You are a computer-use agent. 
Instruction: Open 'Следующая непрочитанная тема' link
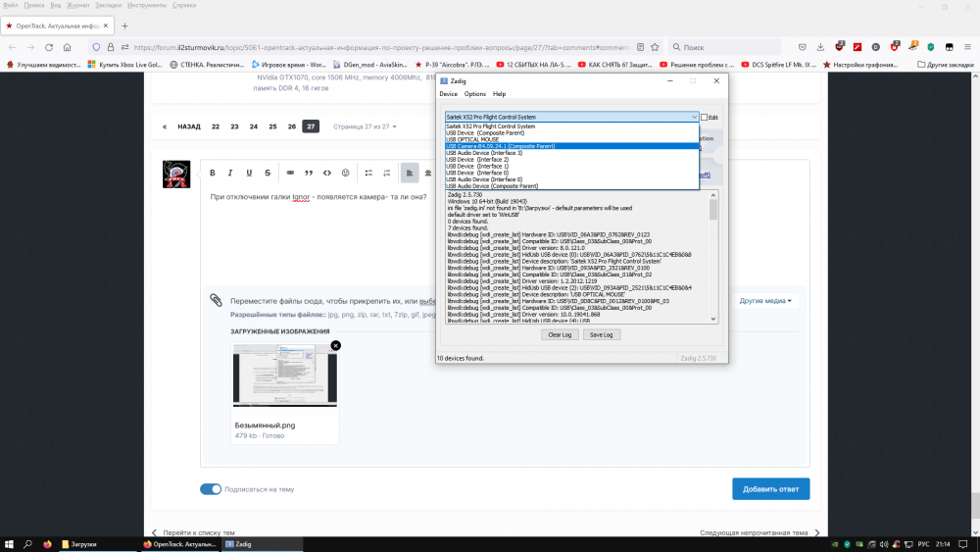[759, 532]
